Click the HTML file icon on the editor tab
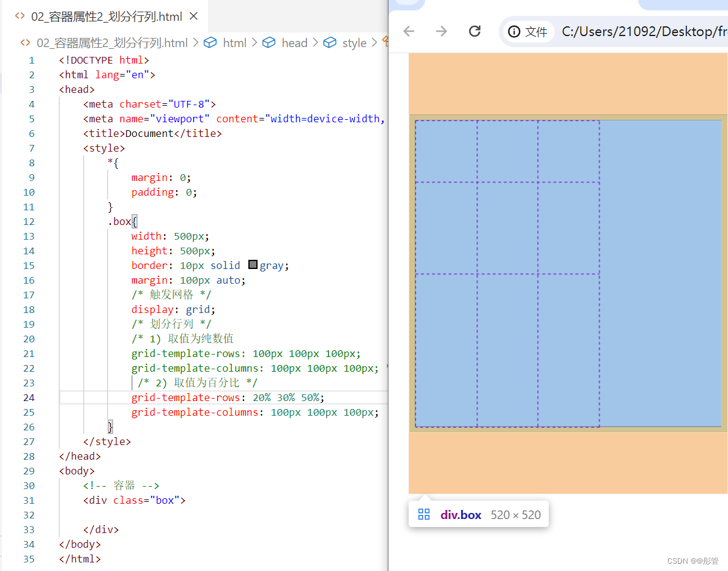Screen dimensions: 728x571 click(20, 17)
